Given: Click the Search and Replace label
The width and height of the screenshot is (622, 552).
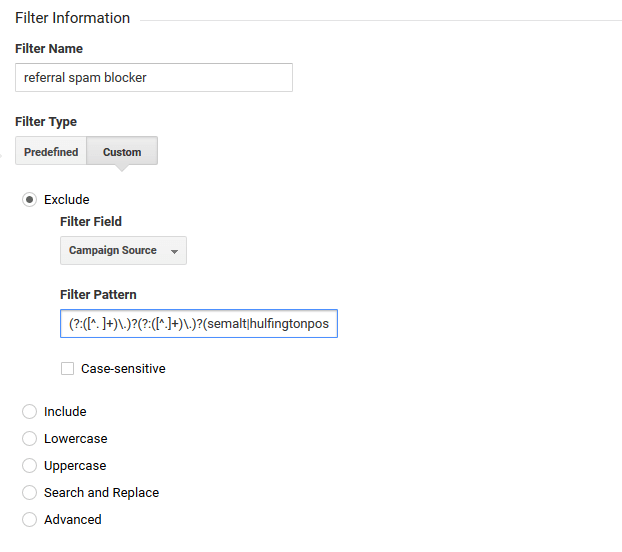Looking at the screenshot, I should [102, 493].
